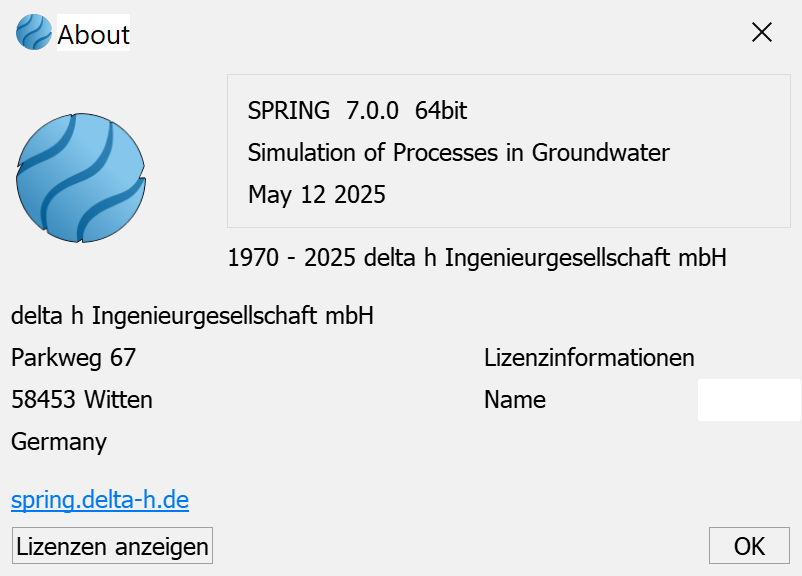Click the Germany label

[x=59, y=441]
